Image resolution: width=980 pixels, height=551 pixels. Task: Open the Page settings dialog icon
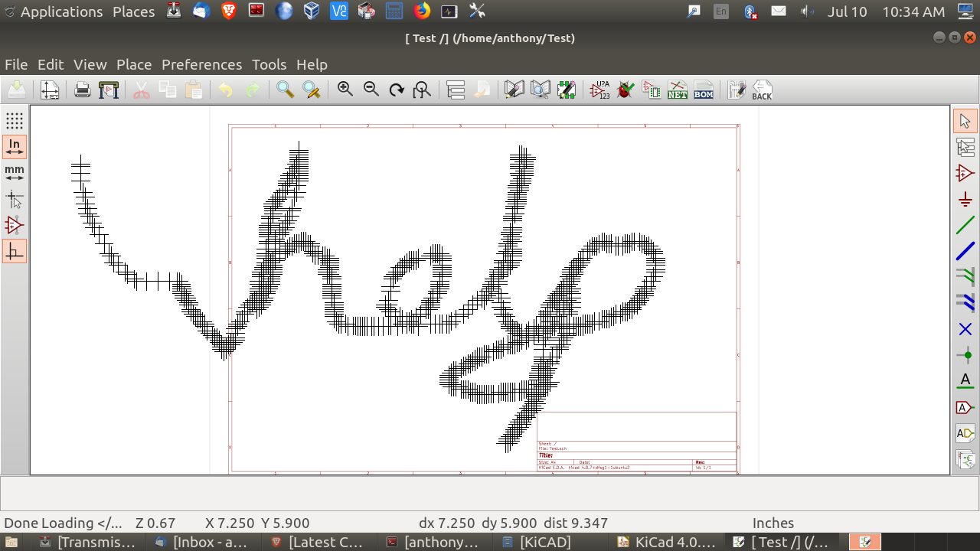50,90
